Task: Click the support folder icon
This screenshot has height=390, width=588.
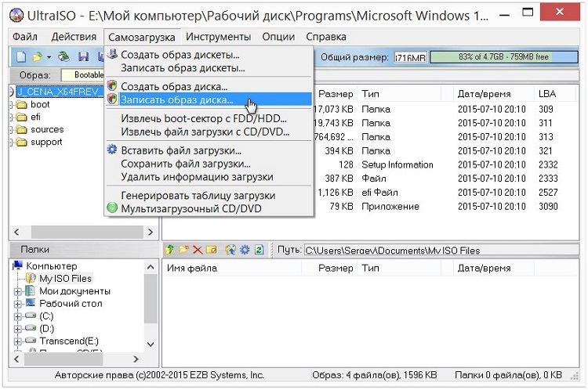Action: tap(22, 142)
